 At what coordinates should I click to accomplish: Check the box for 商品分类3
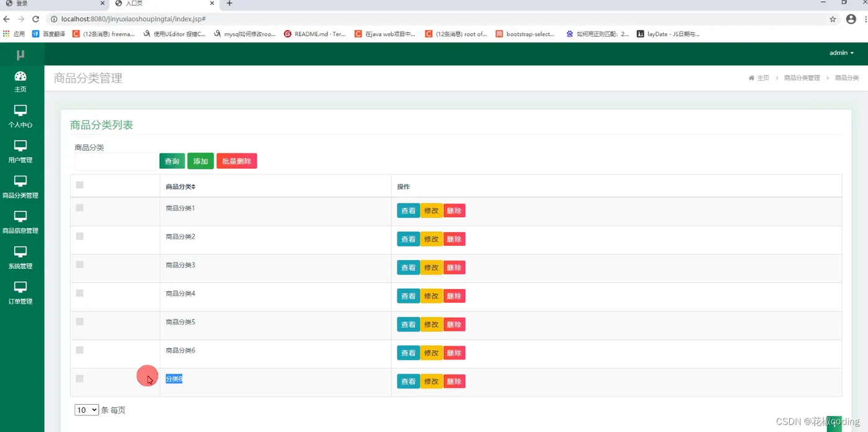(x=79, y=264)
